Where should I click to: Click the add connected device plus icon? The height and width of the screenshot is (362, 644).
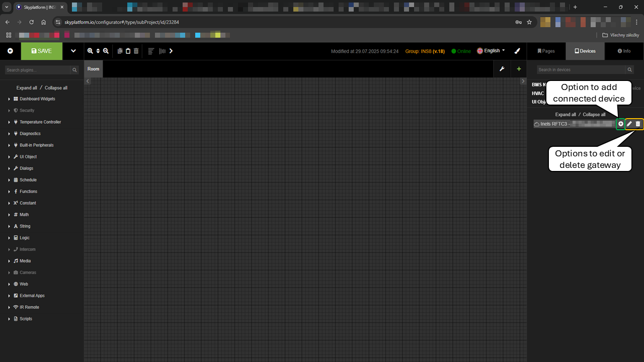pos(621,124)
